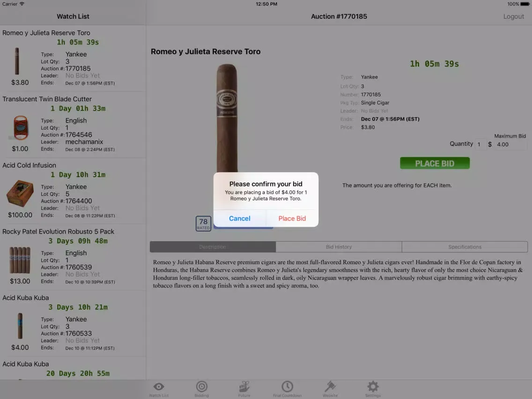The width and height of the screenshot is (532, 399).
Task: Tap the Acid Cold Infusion box thumbnail
Action: click(20, 193)
